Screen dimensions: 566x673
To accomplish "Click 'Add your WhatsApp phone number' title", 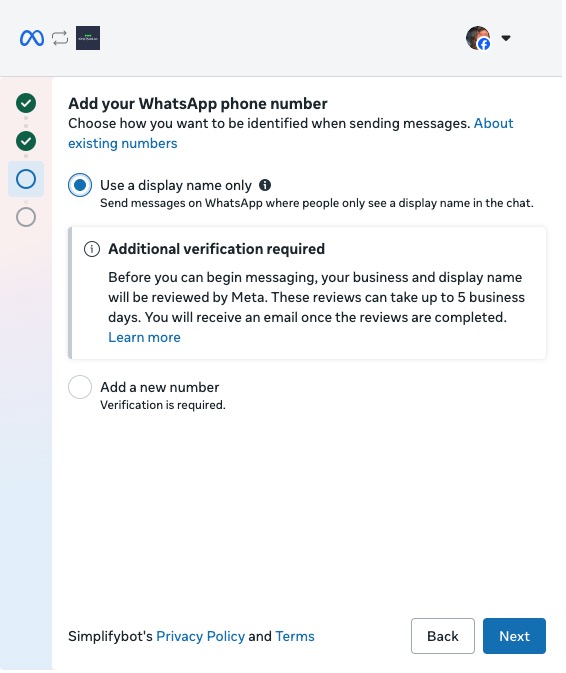I will 198,103.
